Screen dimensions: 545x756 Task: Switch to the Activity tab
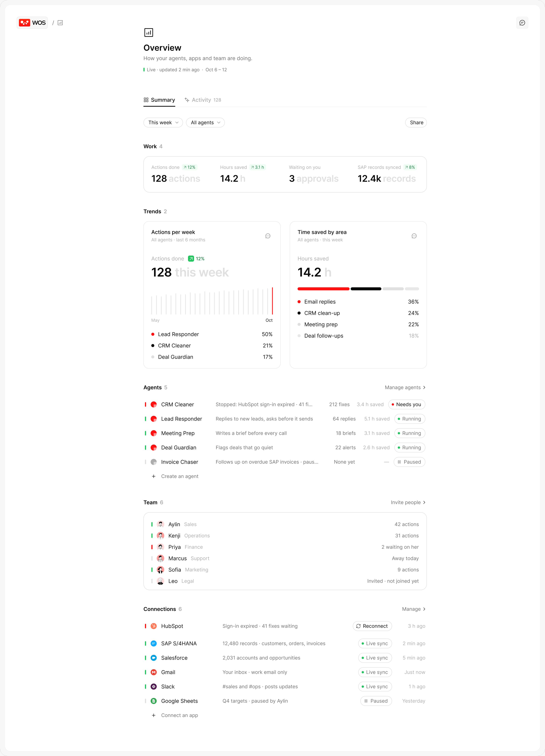(x=203, y=100)
